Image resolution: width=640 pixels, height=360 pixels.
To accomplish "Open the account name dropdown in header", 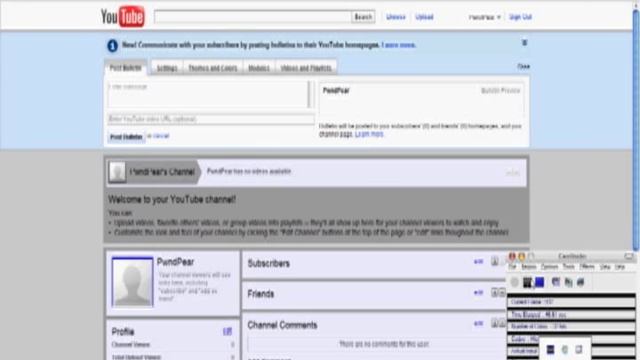I will click(484, 17).
